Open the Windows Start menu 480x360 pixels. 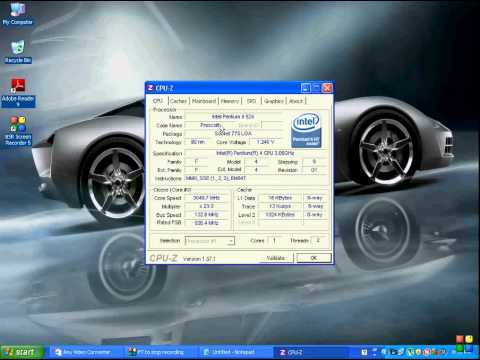coord(22,352)
